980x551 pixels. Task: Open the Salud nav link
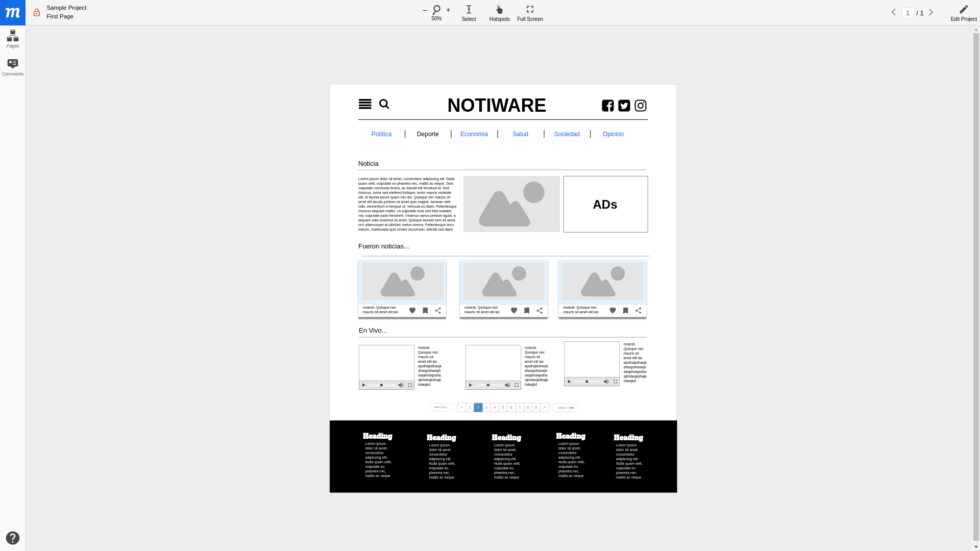pos(521,134)
